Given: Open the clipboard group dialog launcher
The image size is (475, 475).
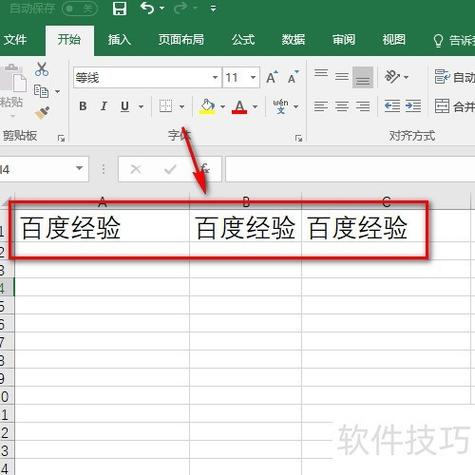Looking at the screenshot, I should click(61, 138).
